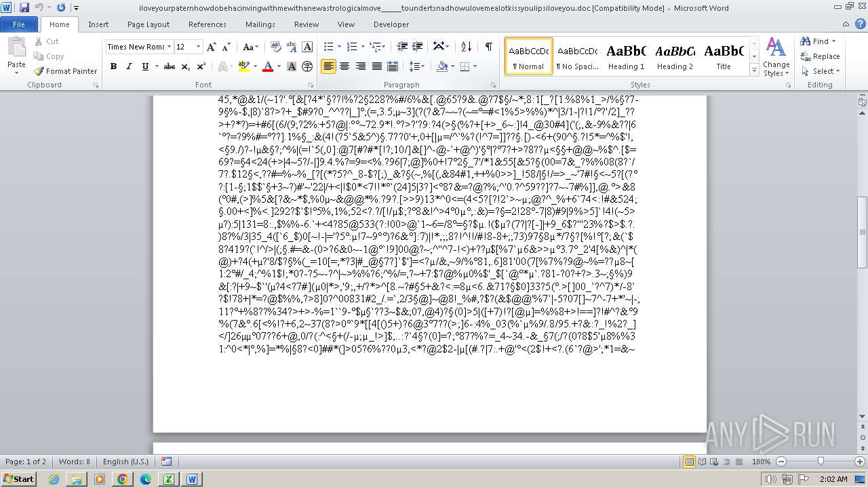This screenshot has width=868, height=488.
Task: Justify paragraph text
Action: click(377, 66)
